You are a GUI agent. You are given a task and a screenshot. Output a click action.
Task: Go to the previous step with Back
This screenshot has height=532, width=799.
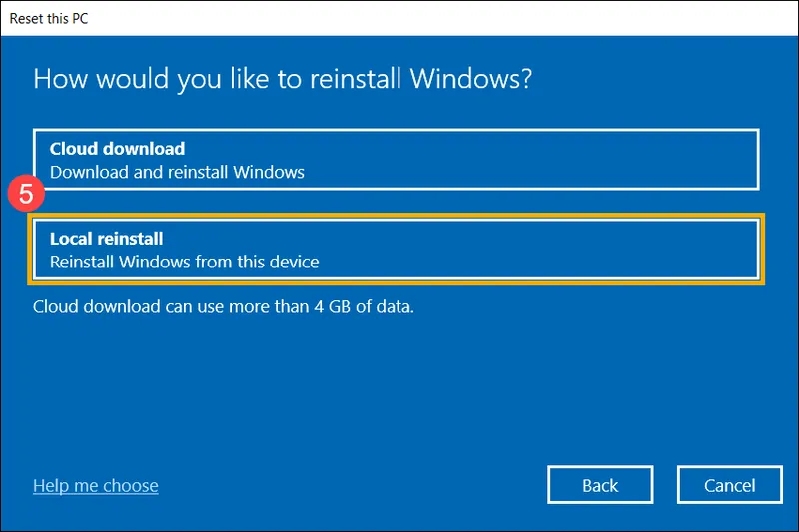coord(600,485)
